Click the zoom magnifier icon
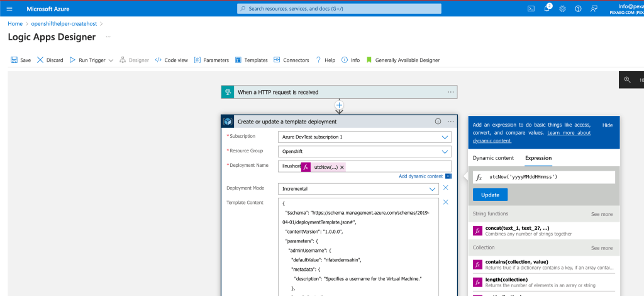The image size is (644, 296). (627, 80)
